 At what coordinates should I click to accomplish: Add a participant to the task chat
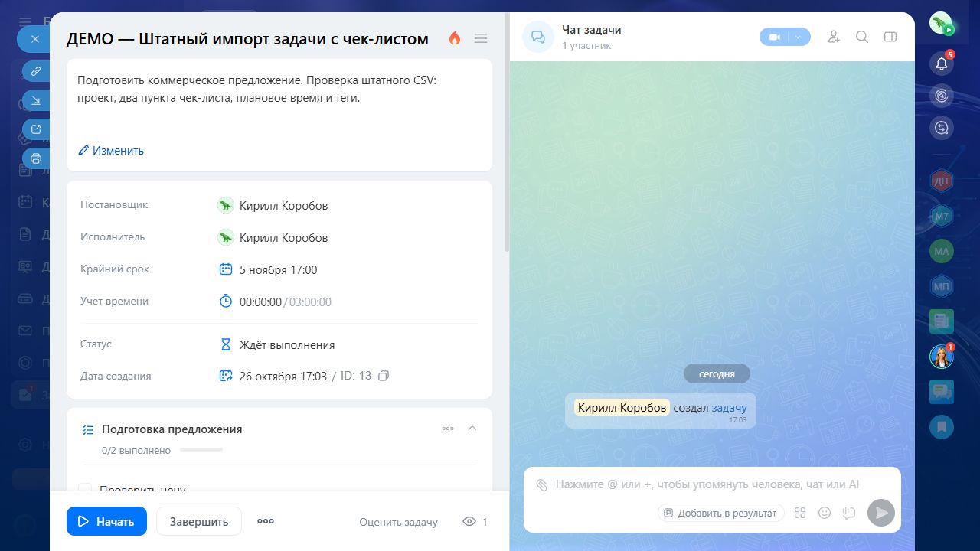tap(834, 37)
